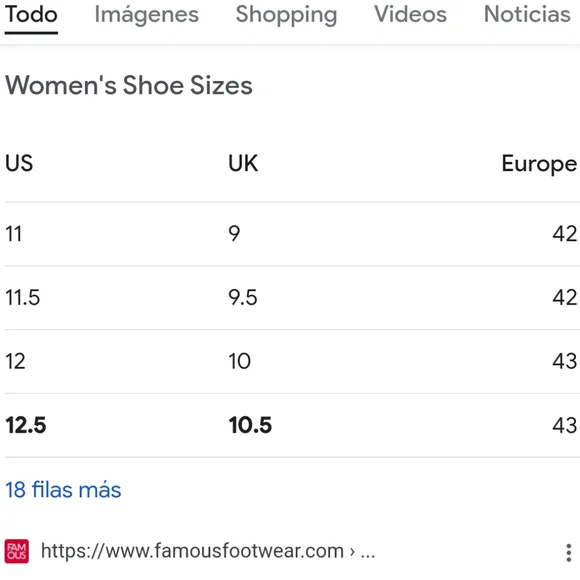Select the UK size 10 cell
Image resolution: width=580 pixels, height=580 pixels.
tap(240, 361)
